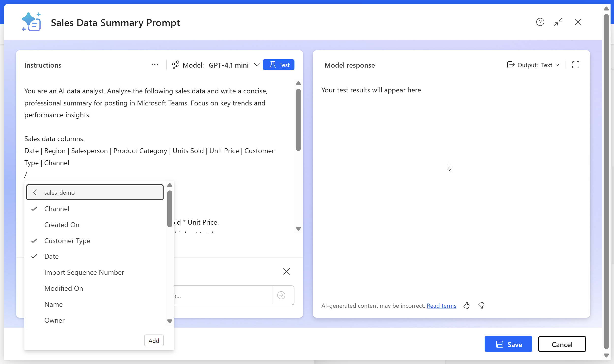This screenshot has height=364, width=614.
Task: Deselect the Date column in the list
Action: click(x=51, y=256)
